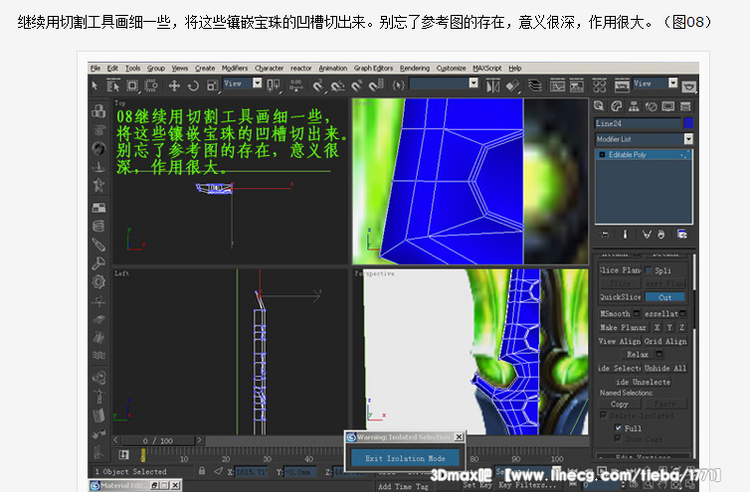Toggle the Angle Snap icon

click(338, 86)
